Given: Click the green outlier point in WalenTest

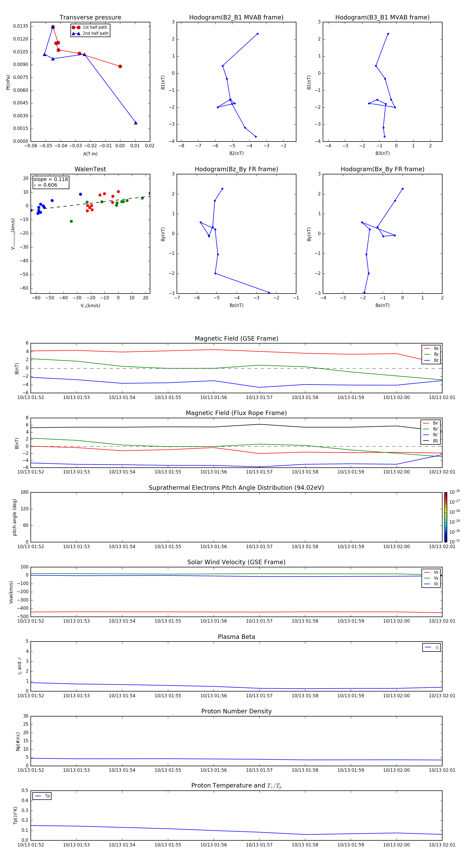Looking at the screenshot, I should (x=71, y=221).
